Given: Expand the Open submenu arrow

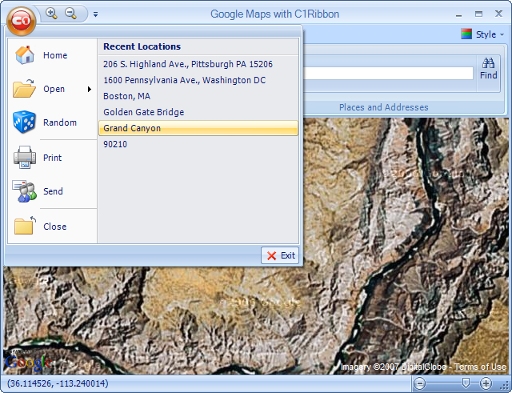Looking at the screenshot, I should 89,89.
